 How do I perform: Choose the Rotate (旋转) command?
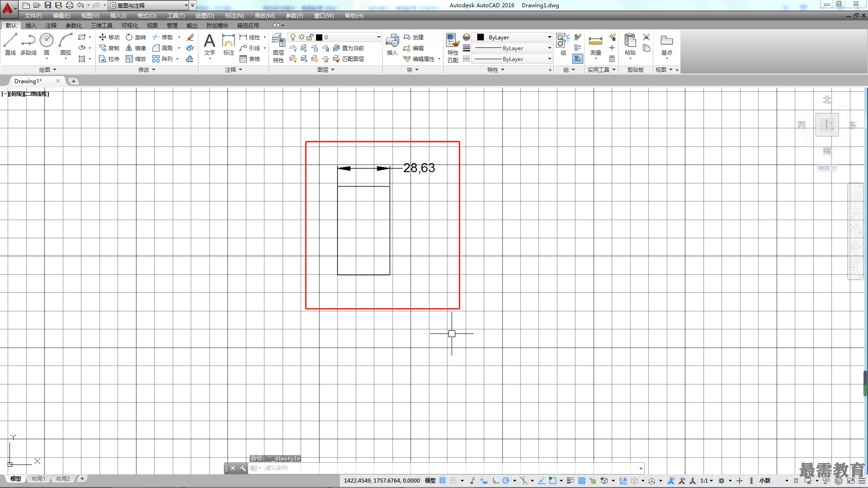tap(136, 37)
